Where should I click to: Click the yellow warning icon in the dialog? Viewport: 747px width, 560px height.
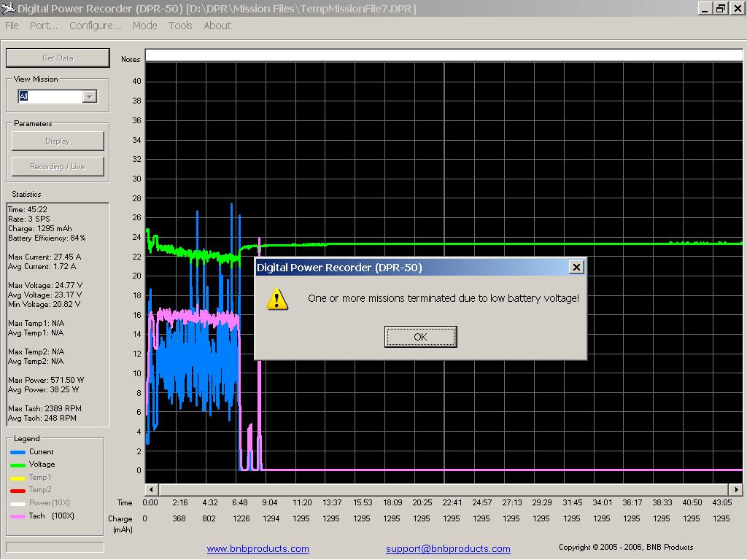coord(276,299)
